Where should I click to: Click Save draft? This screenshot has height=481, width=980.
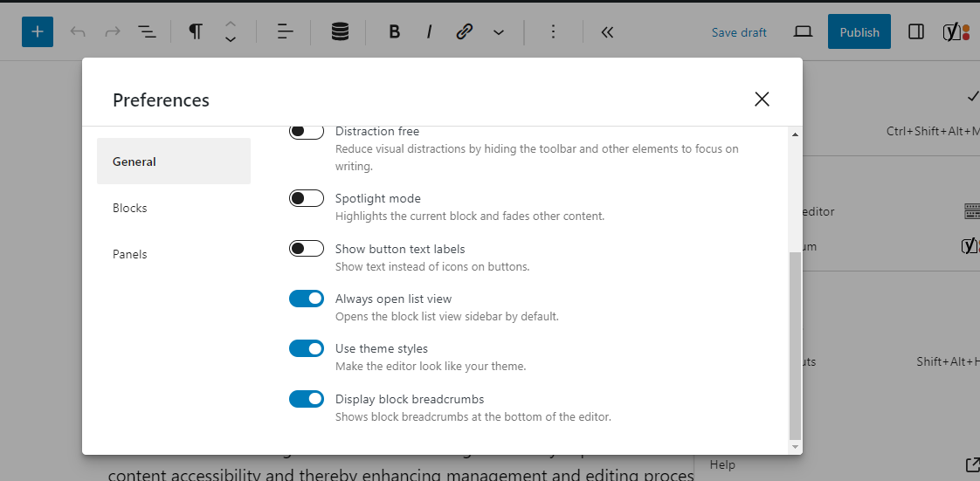tap(739, 32)
